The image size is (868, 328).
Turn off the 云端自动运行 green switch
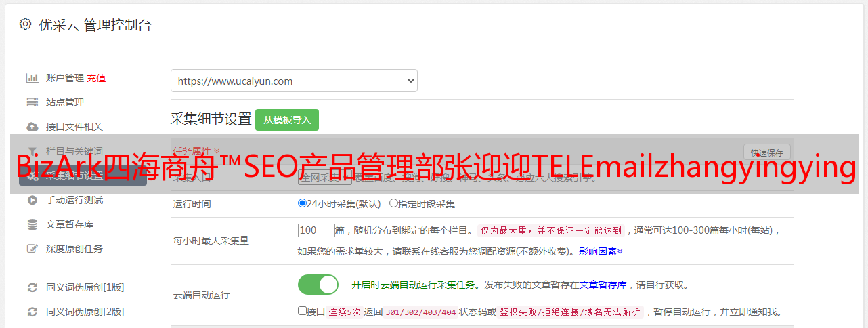tap(318, 285)
